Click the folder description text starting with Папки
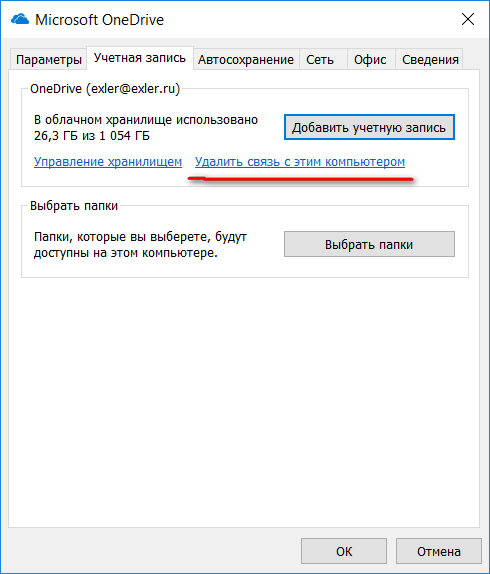This screenshot has width=490, height=574. point(140,245)
